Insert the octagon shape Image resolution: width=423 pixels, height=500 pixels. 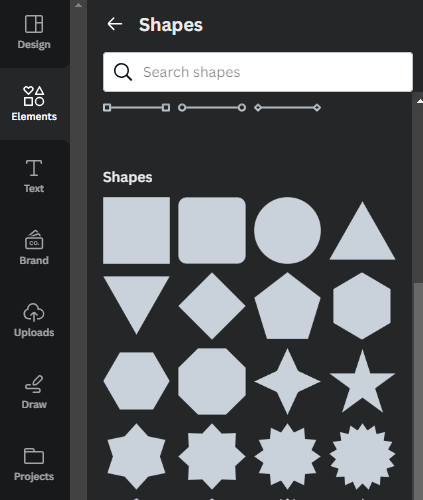(x=212, y=382)
